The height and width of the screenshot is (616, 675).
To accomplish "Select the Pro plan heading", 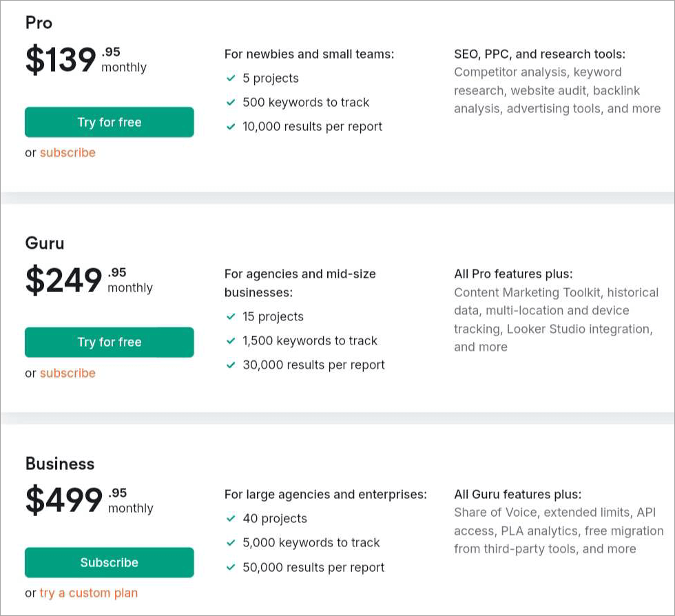I will 39,23.
